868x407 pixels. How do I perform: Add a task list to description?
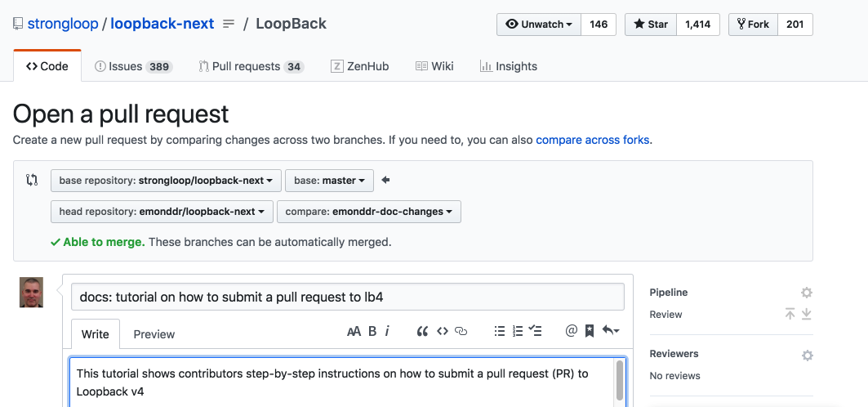coord(536,331)
